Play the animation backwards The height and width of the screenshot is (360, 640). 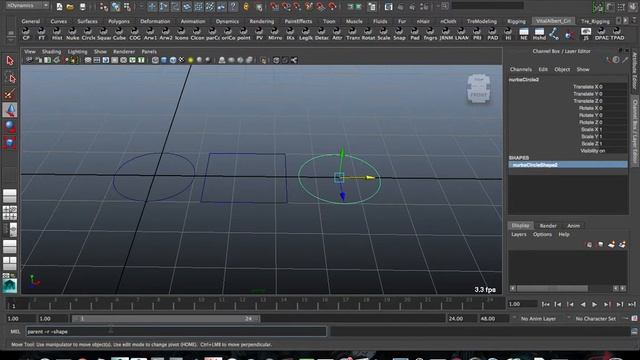tap(583, 304)
